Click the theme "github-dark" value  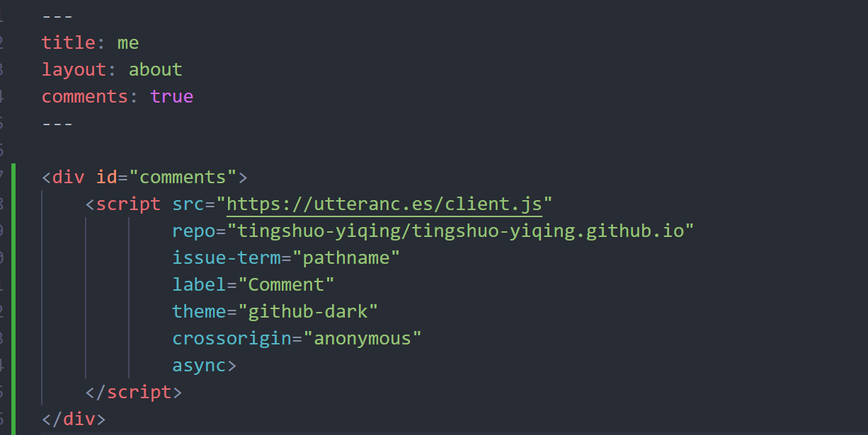click(308, 311)
